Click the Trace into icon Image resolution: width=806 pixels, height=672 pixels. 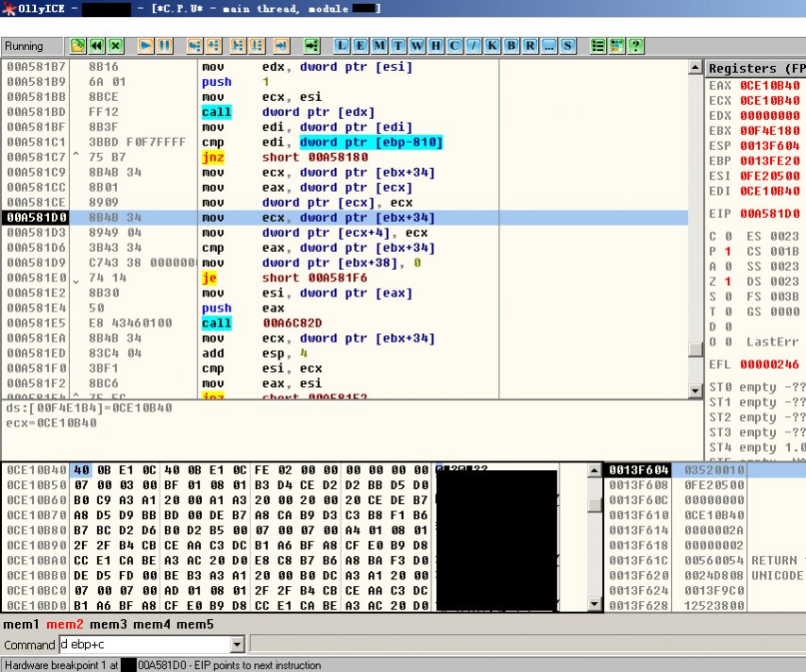pos(238,46)
